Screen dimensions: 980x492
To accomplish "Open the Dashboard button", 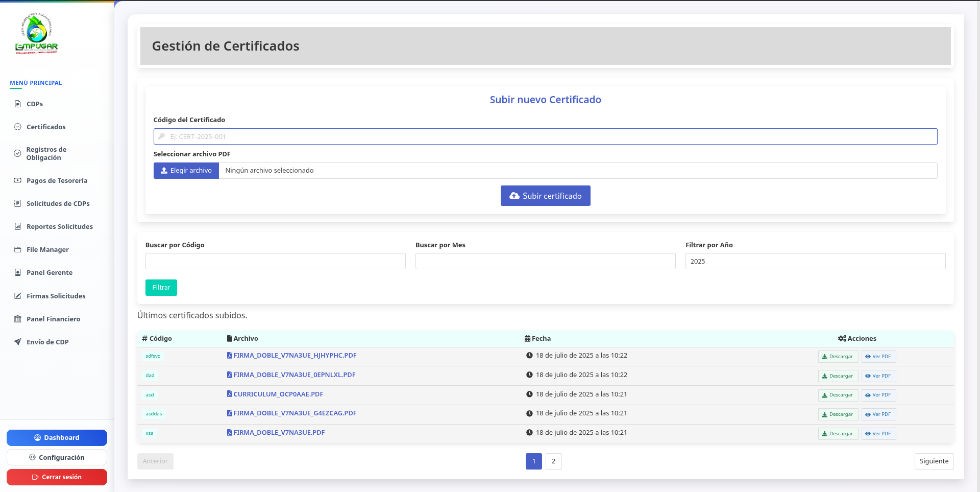I will coord(57,438).
